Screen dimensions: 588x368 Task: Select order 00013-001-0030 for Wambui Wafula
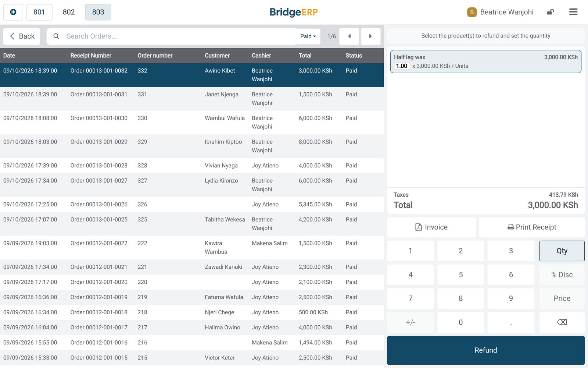point(192,123)
